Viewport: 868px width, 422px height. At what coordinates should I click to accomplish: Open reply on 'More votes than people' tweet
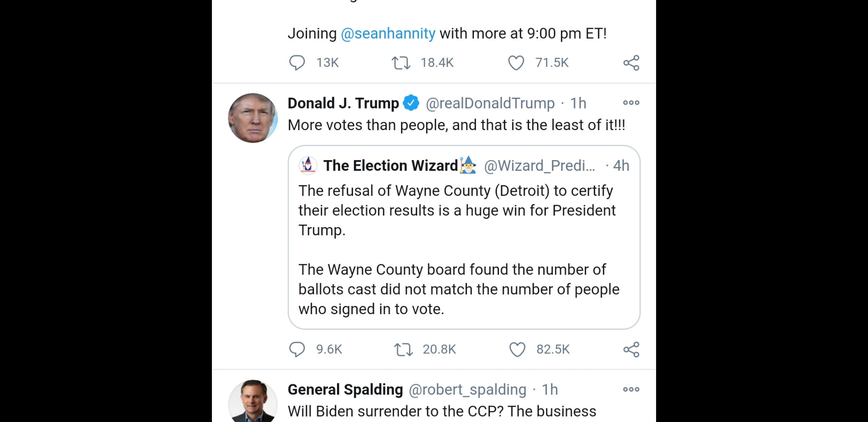[x=297, y=349]
